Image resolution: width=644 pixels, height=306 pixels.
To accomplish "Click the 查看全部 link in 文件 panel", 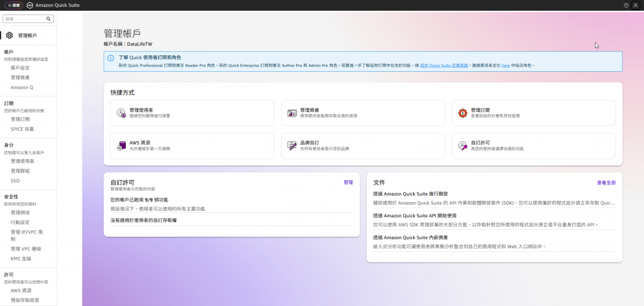I will pos(606,183).
